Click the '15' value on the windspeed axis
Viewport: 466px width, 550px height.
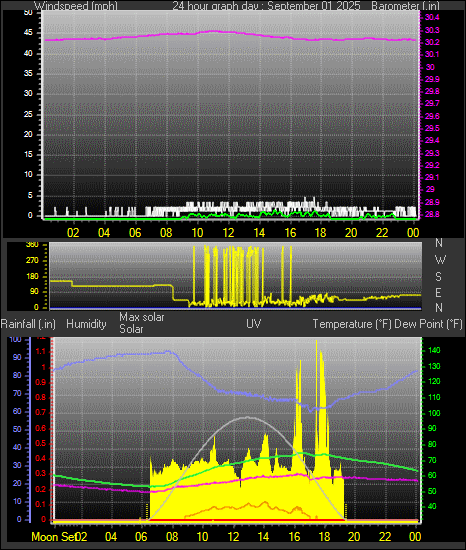pyautogui.click(x=28, y=154)
